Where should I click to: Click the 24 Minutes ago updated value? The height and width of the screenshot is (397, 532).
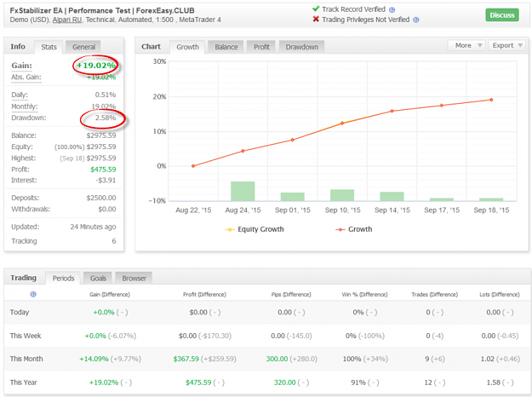(x=93, y=227)
